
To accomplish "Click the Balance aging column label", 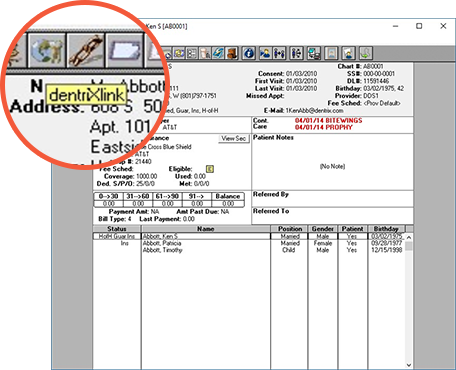I will tap(228, 196).
